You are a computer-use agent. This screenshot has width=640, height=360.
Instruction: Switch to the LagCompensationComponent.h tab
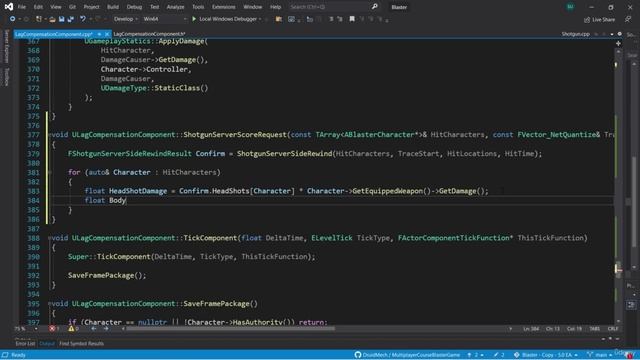(x=149, y=34)
